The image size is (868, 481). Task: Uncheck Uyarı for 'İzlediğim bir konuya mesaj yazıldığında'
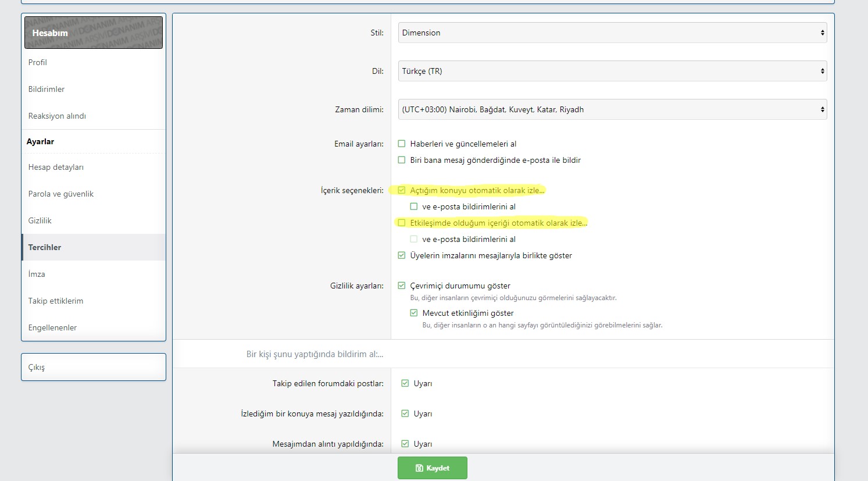click(405, 414)
